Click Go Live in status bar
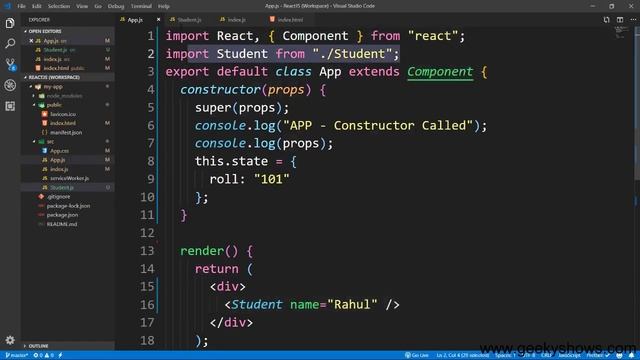The width and height of the screenshot is (640, 360). 416,356
